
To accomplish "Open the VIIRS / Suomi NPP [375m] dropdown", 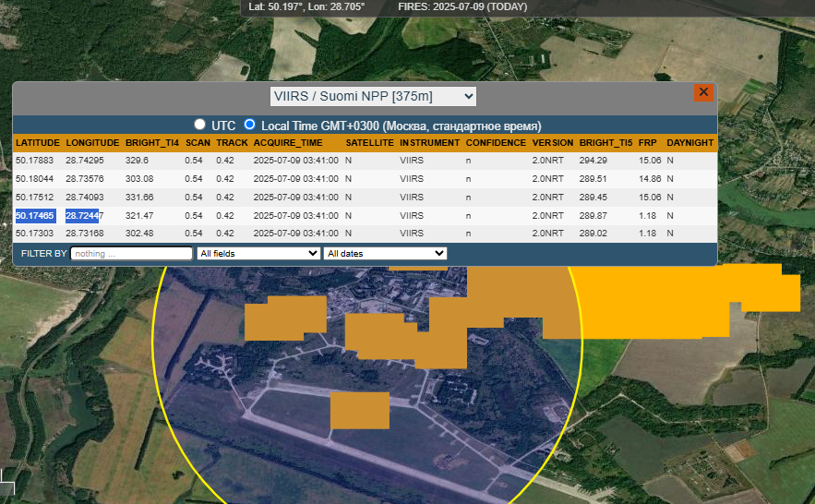I will tap(373, 97).
